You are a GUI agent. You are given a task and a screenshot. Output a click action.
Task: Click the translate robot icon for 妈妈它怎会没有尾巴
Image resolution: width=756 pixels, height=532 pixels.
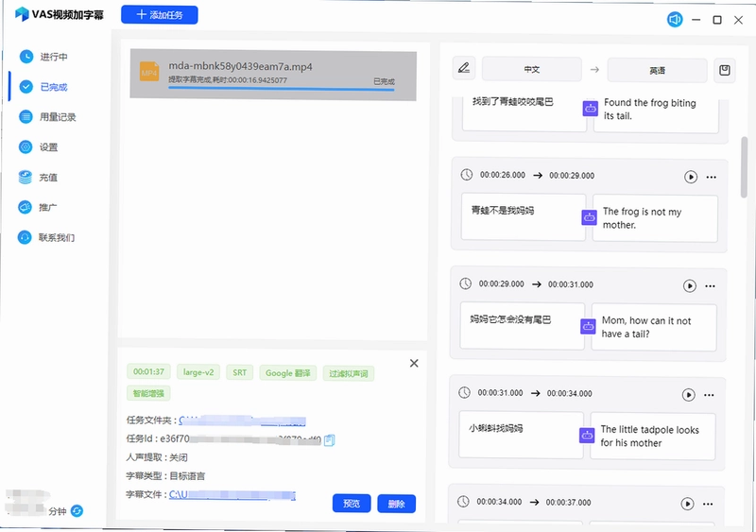click(588, 327)
